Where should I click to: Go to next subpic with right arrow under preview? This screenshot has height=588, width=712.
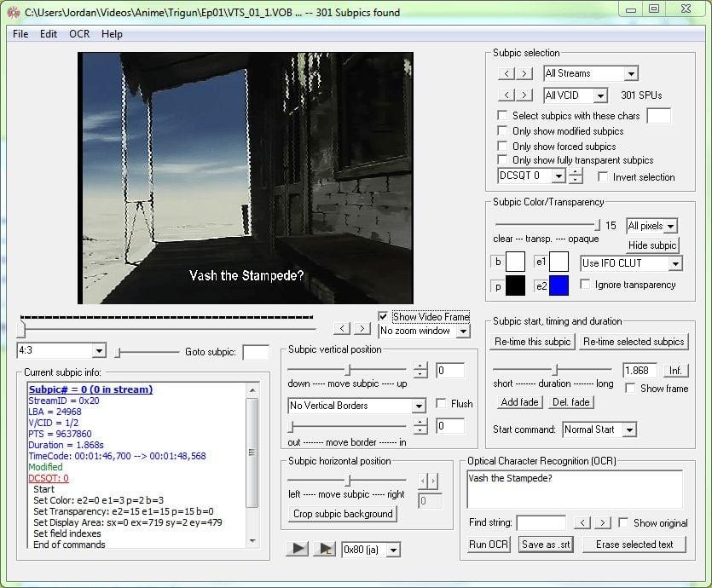click(362, 328)
